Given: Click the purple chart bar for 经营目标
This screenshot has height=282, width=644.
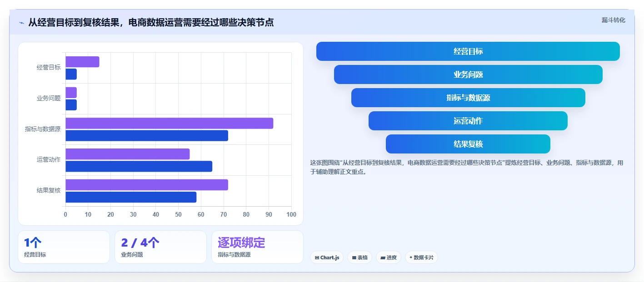Looking at the screenshot, I should [x=82, y=62].
